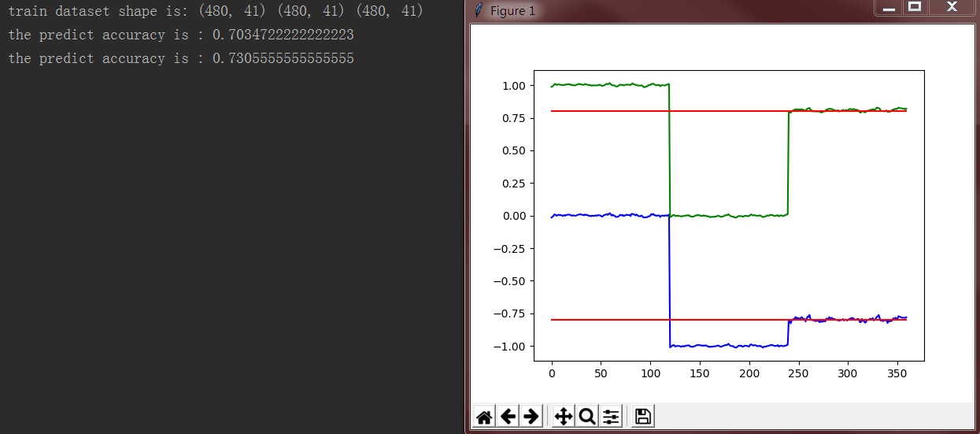Reset the plot with the Home icon
The width and height of the screenshot is (980, 434).
click(485, 417)
